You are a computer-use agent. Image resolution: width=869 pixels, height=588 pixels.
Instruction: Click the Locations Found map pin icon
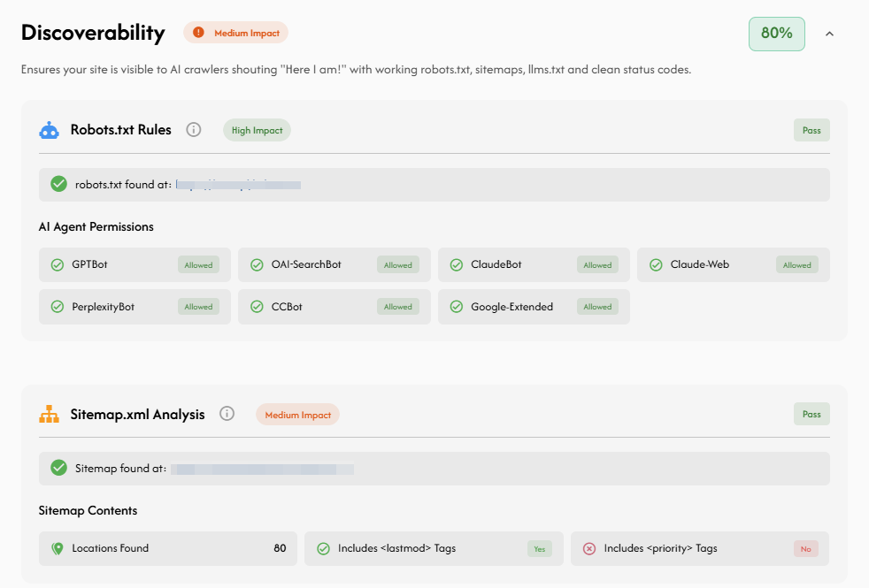tap(58, 548)
